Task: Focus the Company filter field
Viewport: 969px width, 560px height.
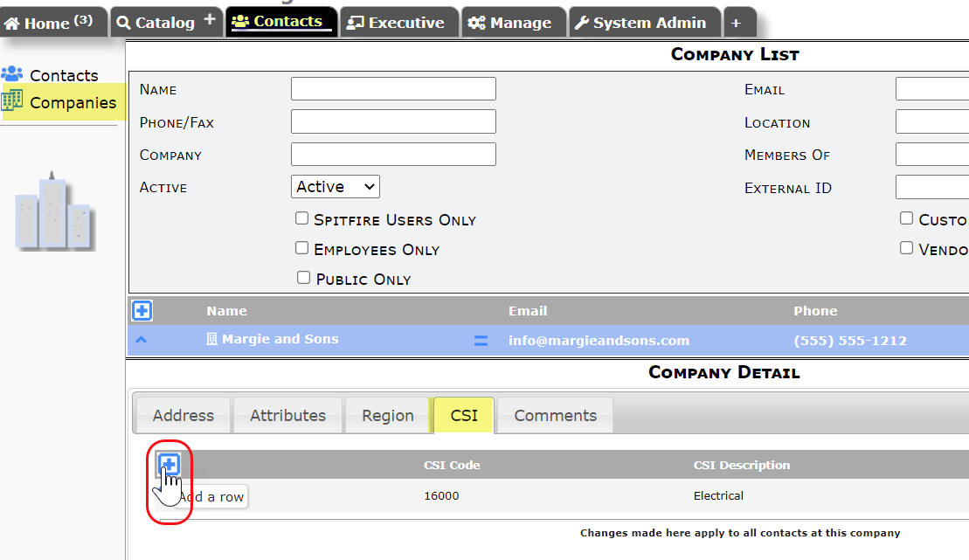Action: click(394, 155)
